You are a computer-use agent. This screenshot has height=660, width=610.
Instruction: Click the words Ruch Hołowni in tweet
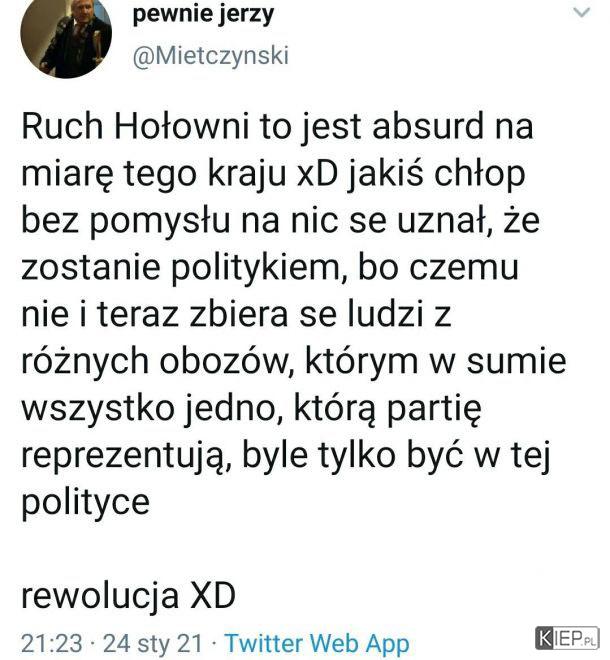point(136,127)
